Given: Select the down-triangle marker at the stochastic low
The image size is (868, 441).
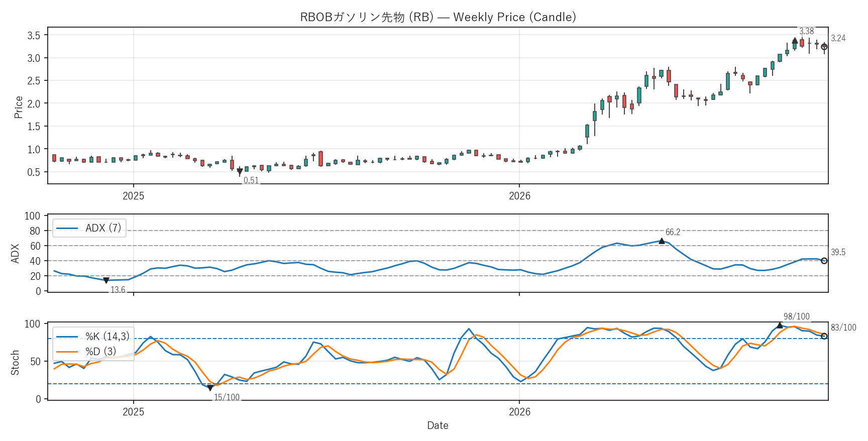Looking at the screenshot, I should (x=210, y=388).
